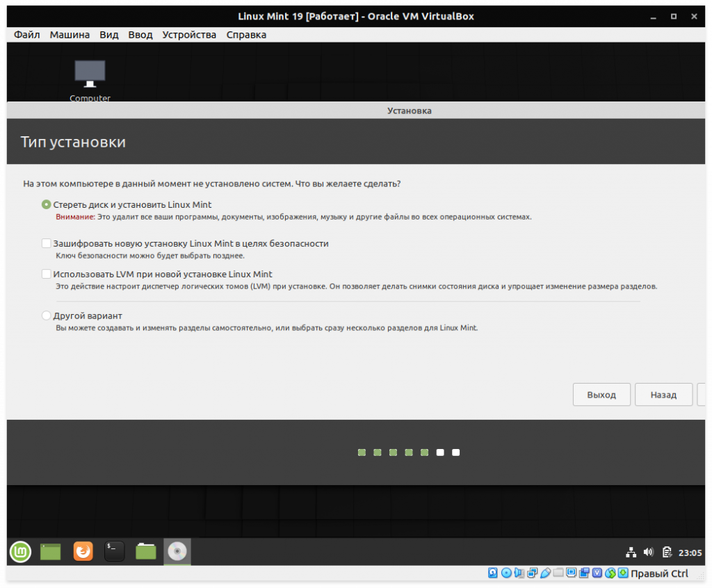Open the Ввод menu

[140, 35]
